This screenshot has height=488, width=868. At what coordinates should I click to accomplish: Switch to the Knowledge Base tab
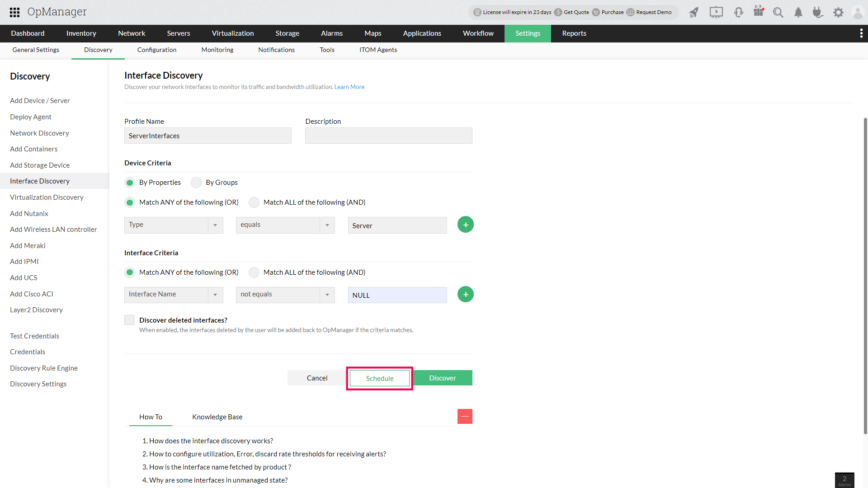point(217,417)
